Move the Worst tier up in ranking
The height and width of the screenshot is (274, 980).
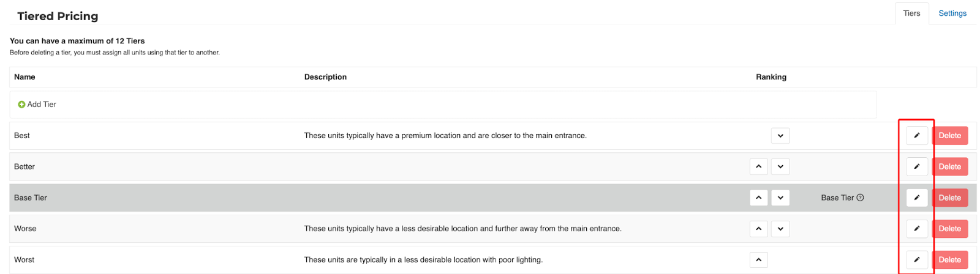coord(759,259)
